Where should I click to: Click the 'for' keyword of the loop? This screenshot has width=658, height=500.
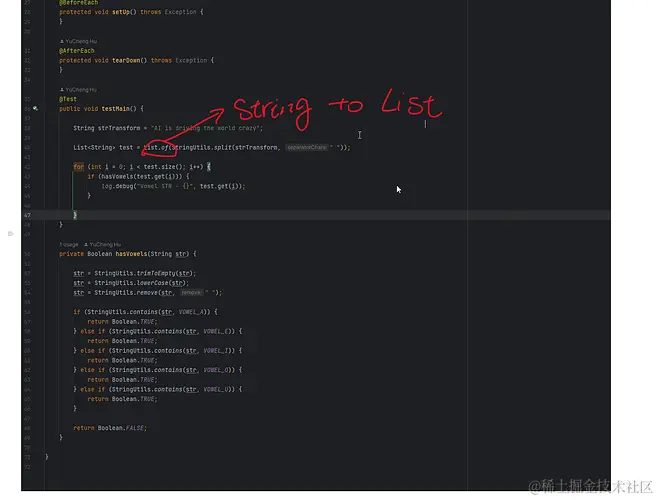(x=78, y=167)
